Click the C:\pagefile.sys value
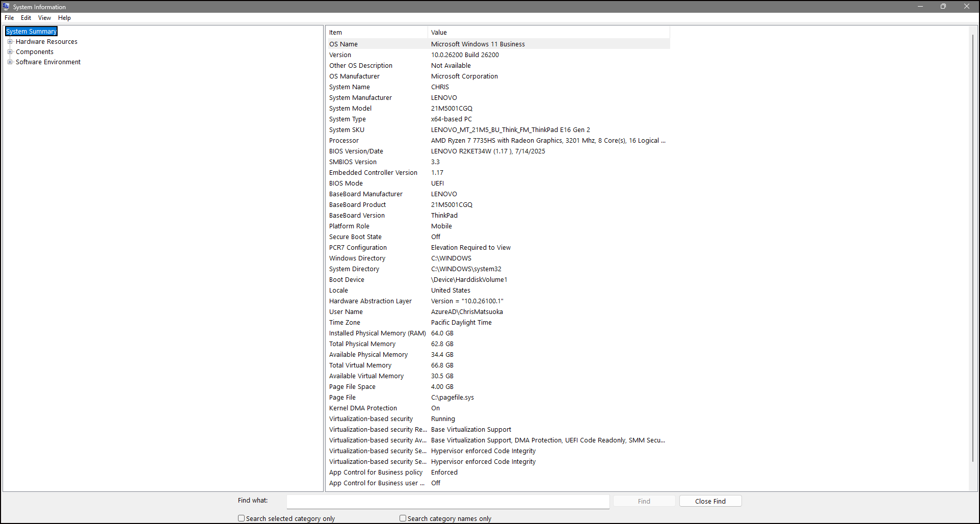 tap(453, 398)
